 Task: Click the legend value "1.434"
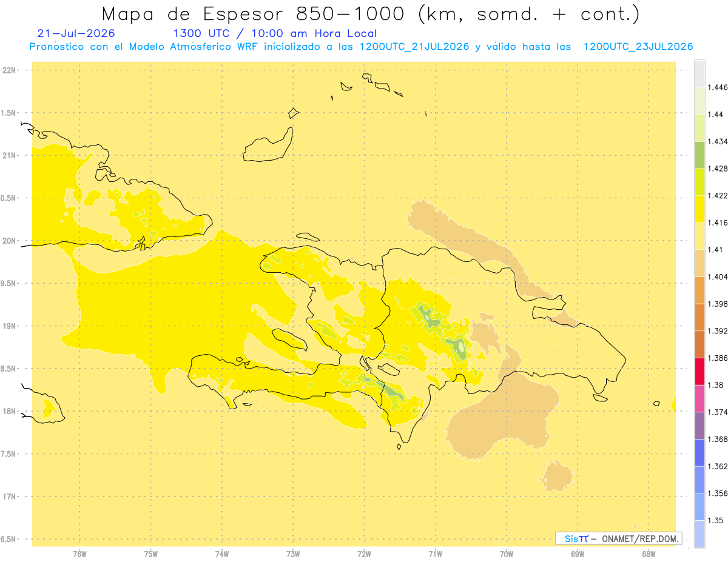coord(718,141)
